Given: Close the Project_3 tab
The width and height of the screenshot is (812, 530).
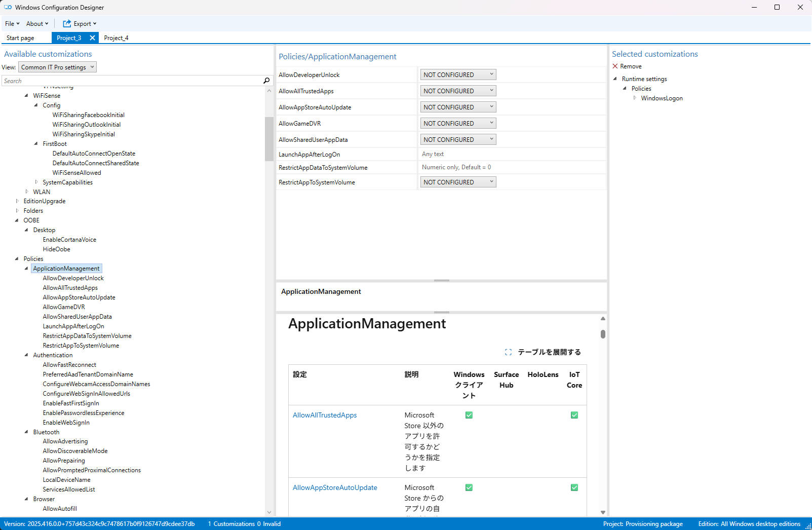Looking at the screenshot, I should [x=92, y=38].
